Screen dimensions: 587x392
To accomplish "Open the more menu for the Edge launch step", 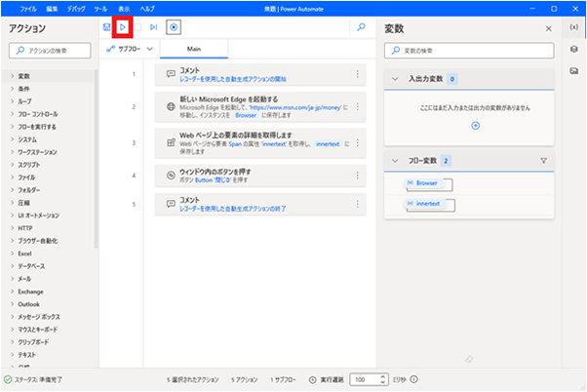I will (x=358, y=106).
